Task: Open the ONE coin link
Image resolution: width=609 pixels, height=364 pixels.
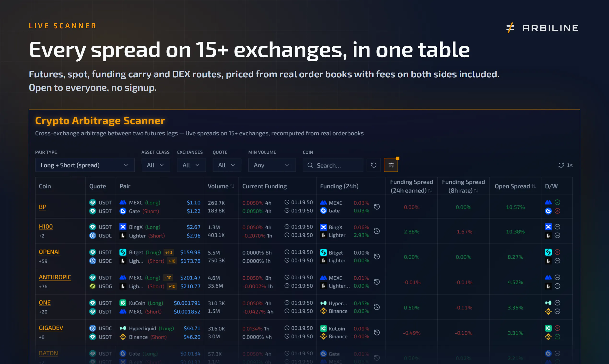Action: [45, 302]
